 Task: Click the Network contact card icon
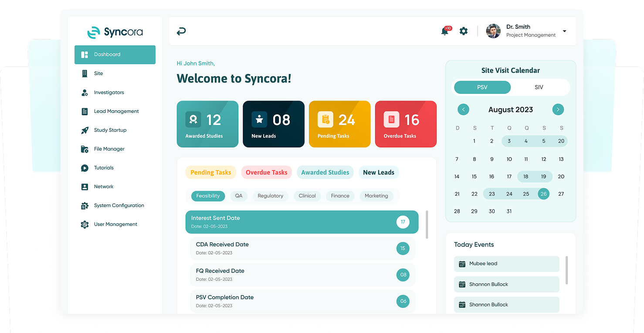coord(85,187)
